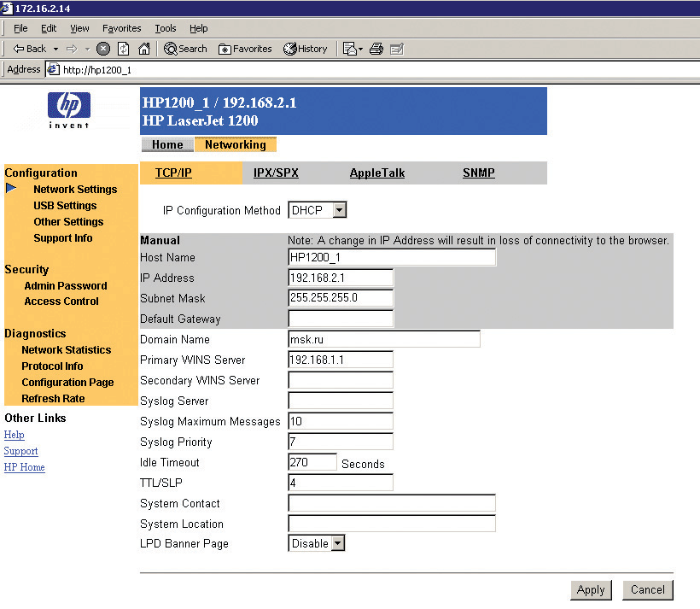The width and height of the screenshot is (700, 609).
Task: Click the Refresh page icon
Action: click(123, 48)
